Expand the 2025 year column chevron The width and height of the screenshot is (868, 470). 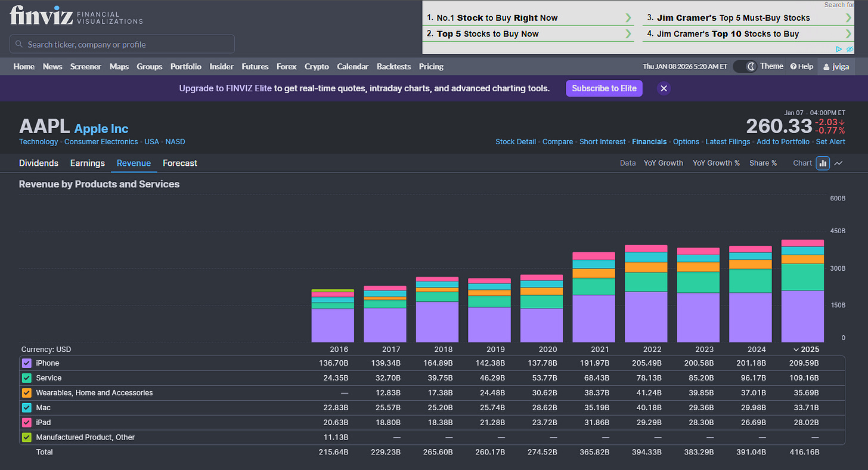pyautogui.click(x=796, y=350)
